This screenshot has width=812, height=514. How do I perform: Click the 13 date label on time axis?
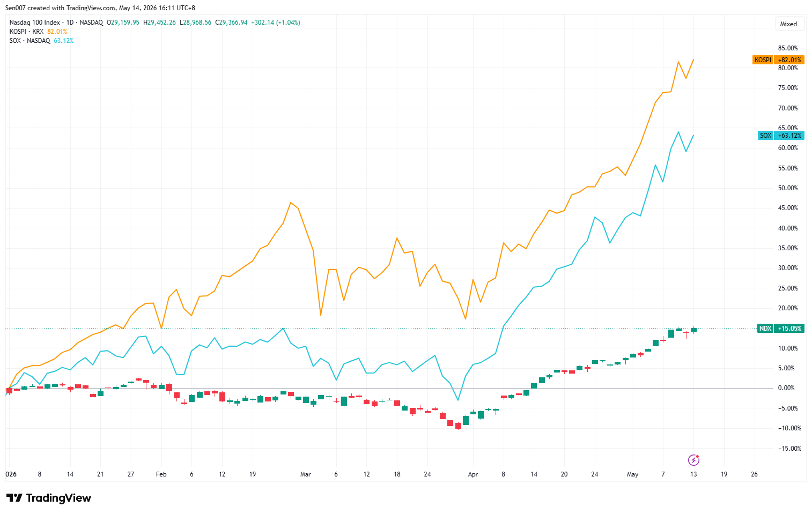click(693, 474)
